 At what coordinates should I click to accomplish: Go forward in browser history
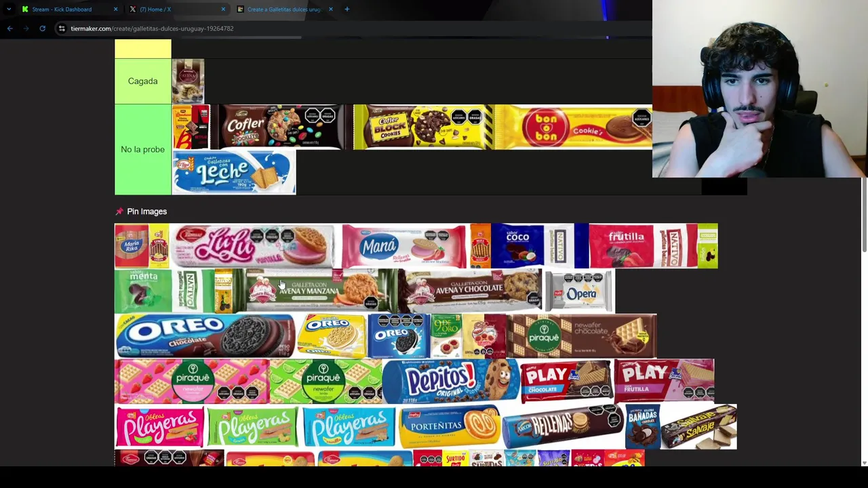click(26, 28)
